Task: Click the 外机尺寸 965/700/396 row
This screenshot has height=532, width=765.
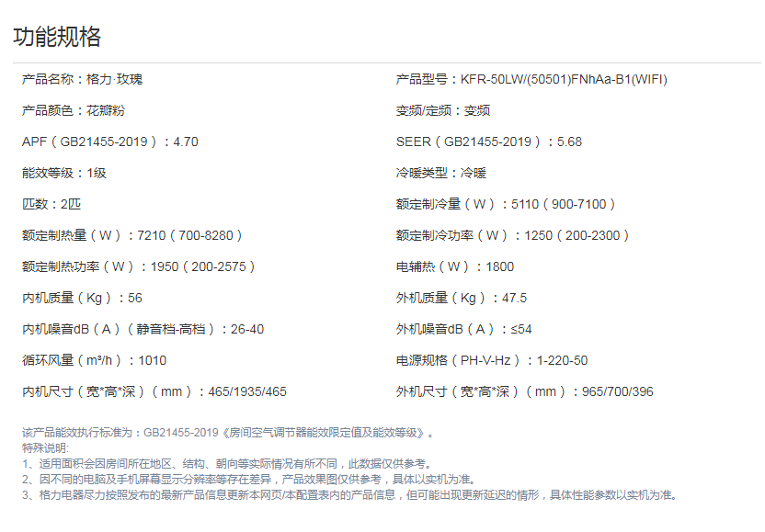Action: (524, 391)
